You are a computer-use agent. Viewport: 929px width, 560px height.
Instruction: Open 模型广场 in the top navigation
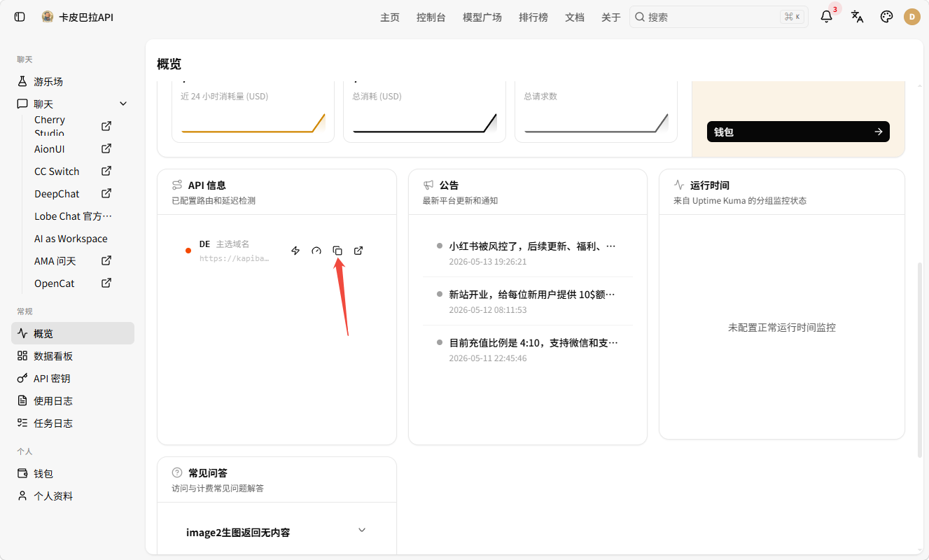[482, 17]
